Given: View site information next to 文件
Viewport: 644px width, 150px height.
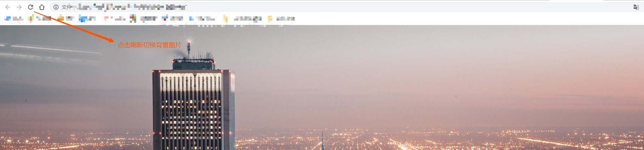Looking at the screenshot, I should coord(56,7).
